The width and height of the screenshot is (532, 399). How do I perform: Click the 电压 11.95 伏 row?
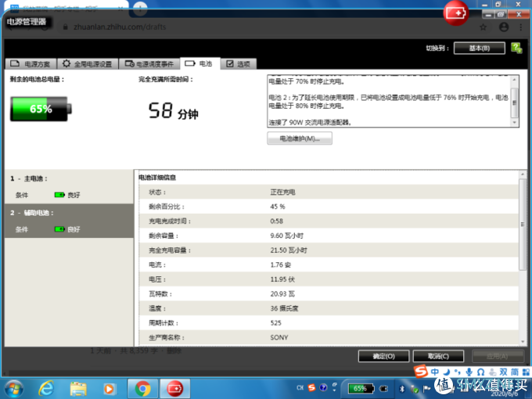pyautogui.click(x=329, y=279)
